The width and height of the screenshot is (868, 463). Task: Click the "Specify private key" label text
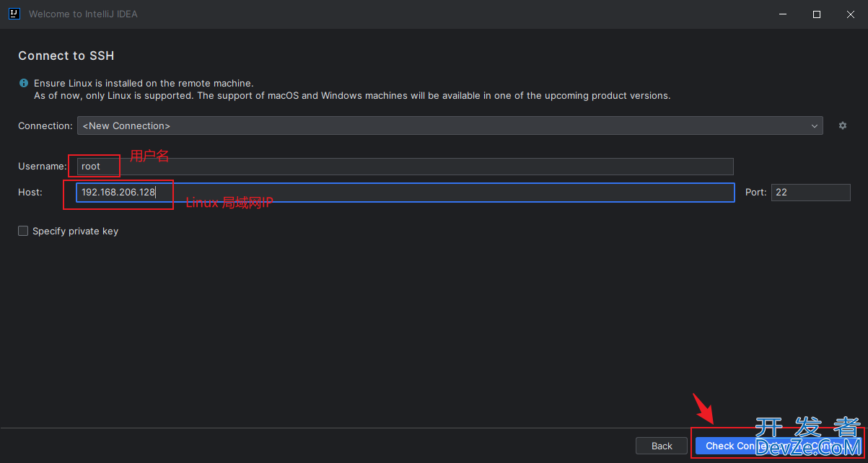[75, 231]
